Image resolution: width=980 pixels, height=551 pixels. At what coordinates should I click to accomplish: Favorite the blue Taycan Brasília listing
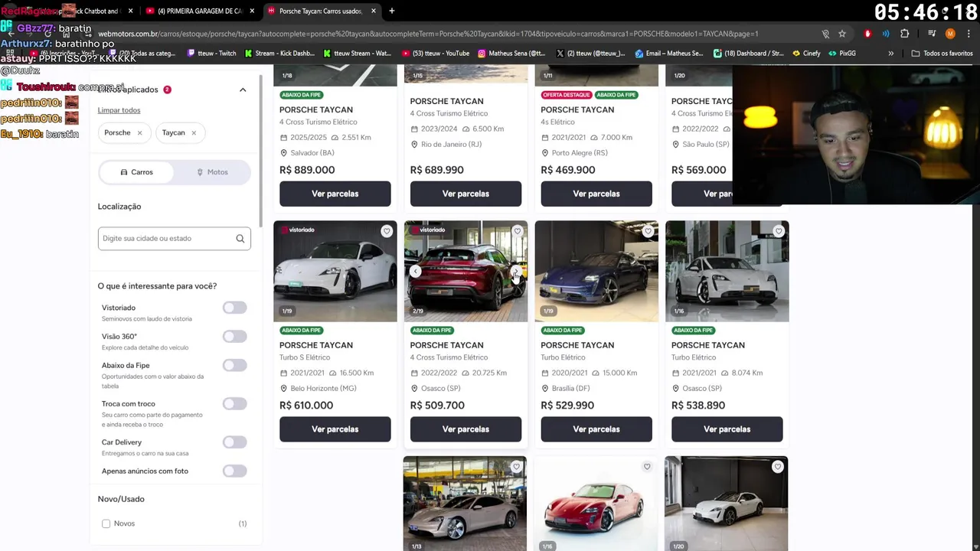pyautogui.click(x=648, y=231)
